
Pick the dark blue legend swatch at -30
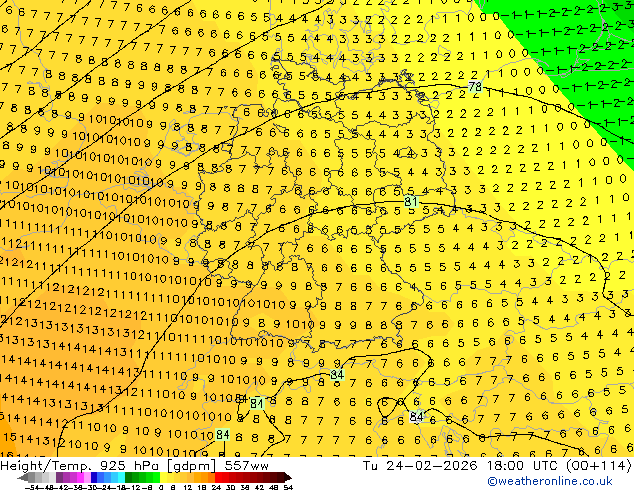click(x=94, y=477)
